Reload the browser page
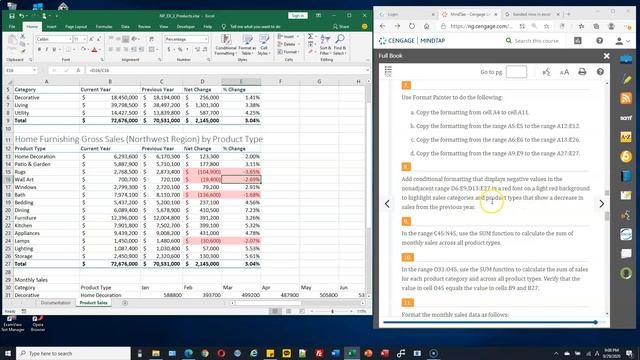 (x=411, y=26)
